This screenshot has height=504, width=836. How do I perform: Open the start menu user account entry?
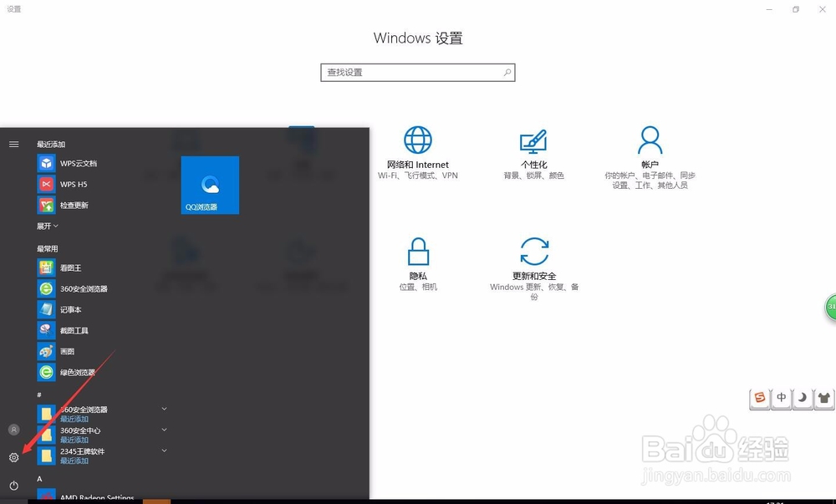pyautogui.click(x=13, y=430)
